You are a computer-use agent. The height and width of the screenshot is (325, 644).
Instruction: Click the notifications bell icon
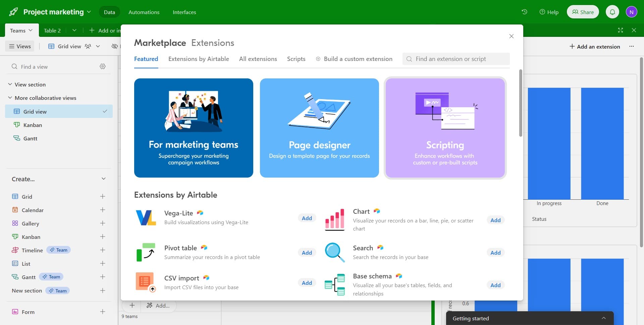pyautogui.click(x=612, y=12)
